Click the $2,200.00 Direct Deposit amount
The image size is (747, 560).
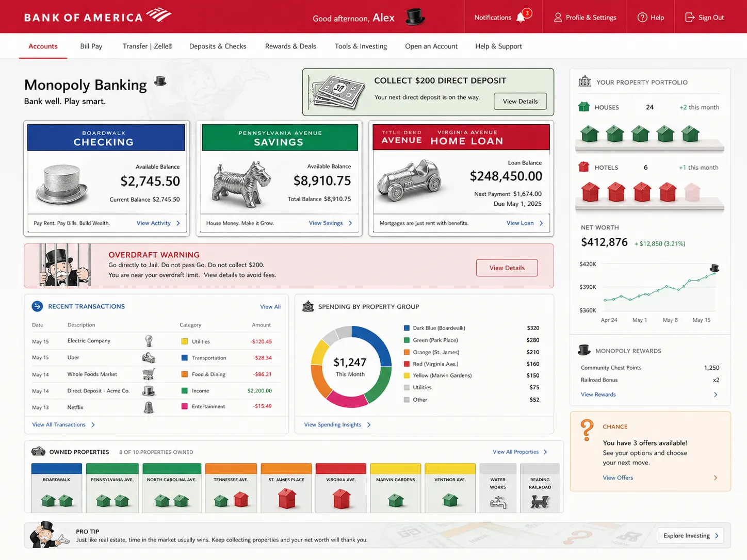pyautogui.click(x=259, y=391)
